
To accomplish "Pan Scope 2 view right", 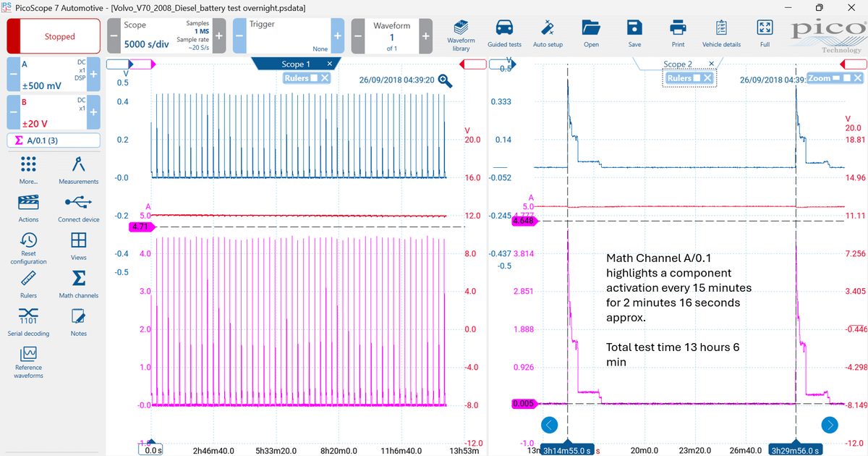I will pyautogui.click(x=830, y=425).
